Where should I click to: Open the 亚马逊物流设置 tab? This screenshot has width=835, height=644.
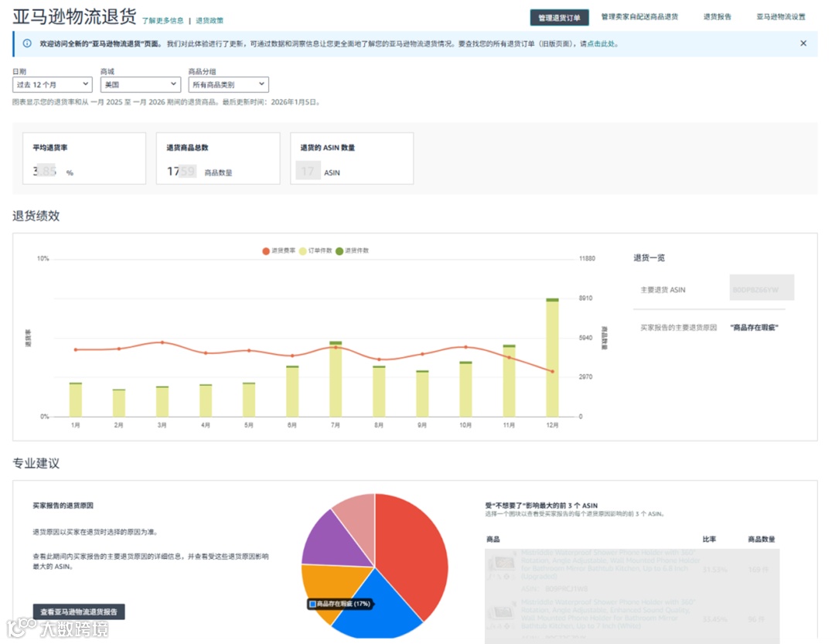point(781,17)
